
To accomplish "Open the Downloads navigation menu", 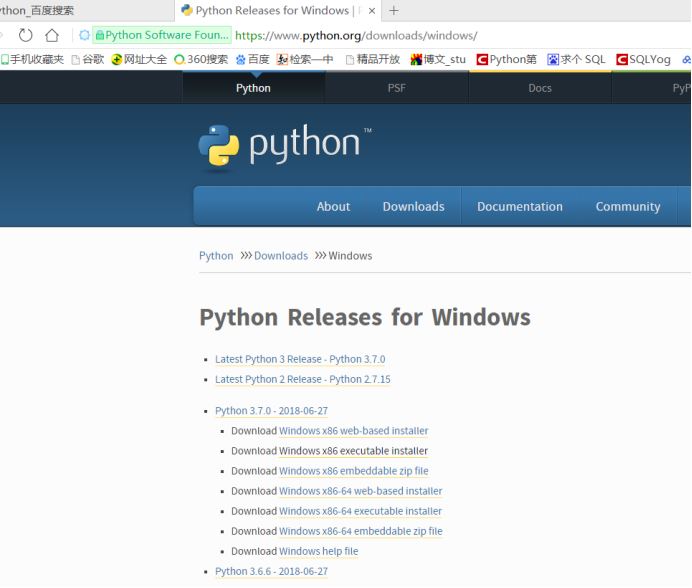I will pos(413,206).
